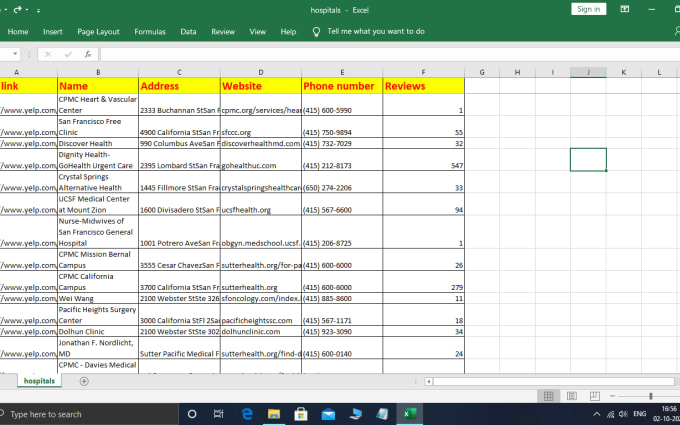Select the 'Address' header cell
The height and width of the screenshot is (425, 680).
(179, 86)
